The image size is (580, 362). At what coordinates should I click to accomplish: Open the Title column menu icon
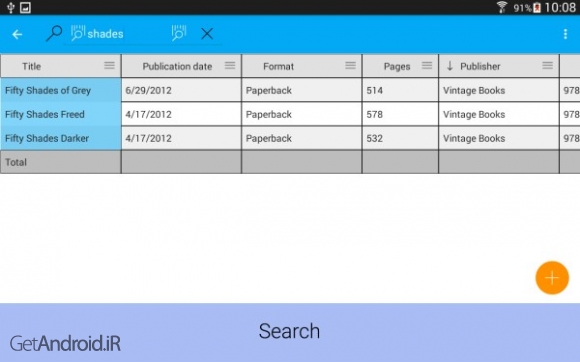pyautogui.click(x=109, y=65)
